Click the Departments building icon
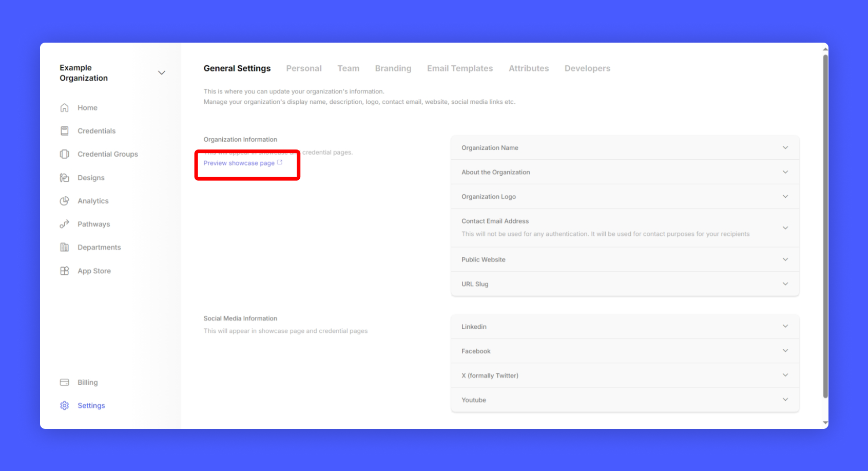The height and width of the screenshot is (471, 868). tap(64, 248)
